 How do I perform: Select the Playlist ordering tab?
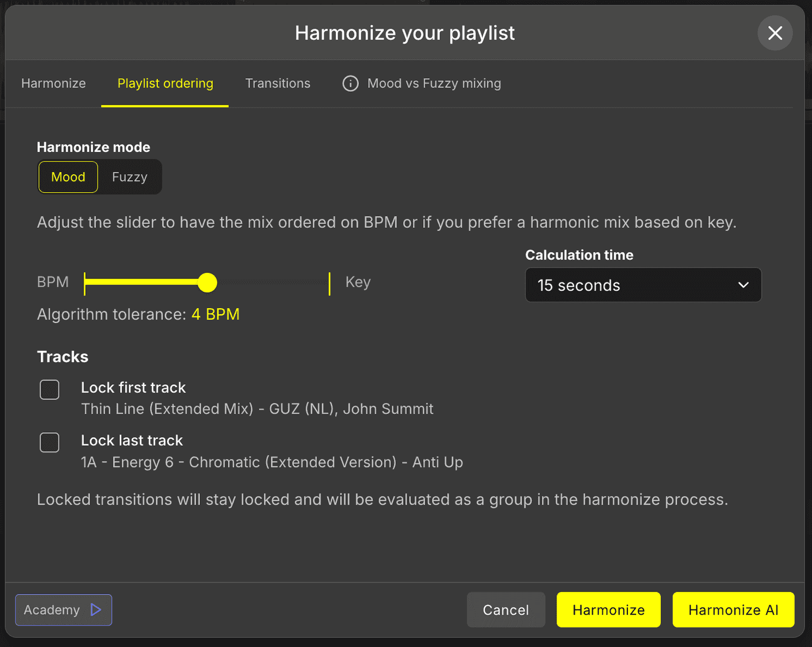click(165, 83)
